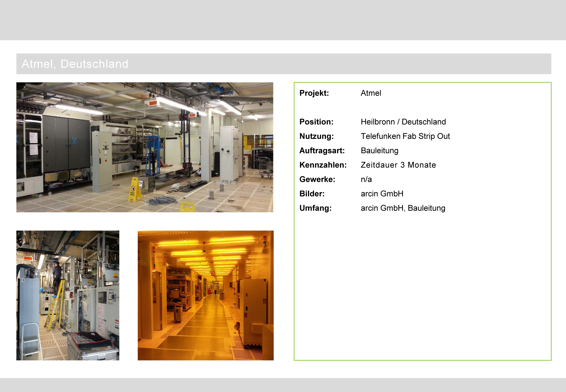Viewport: 566px width, 392px height.
Task: Select the 'Position:' label
Action: click(x=316, y=122)
